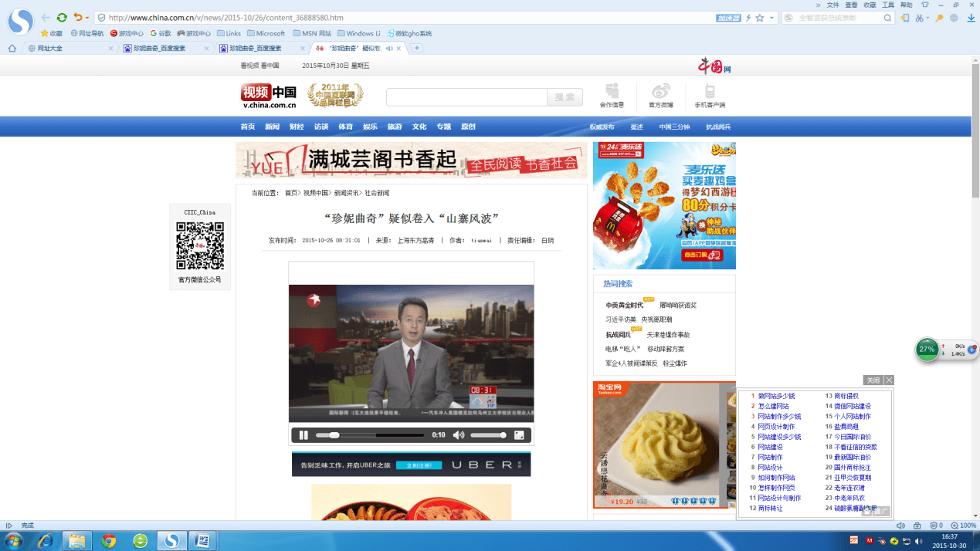The height and width of the screenshot is (551, 980).
Task: Open the scissors screenshot tool dropdown
Action: tap(927, 19)
